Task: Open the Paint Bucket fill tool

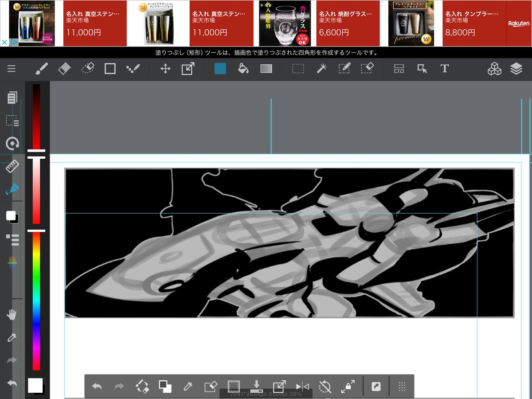Action: tap(244, 69)
